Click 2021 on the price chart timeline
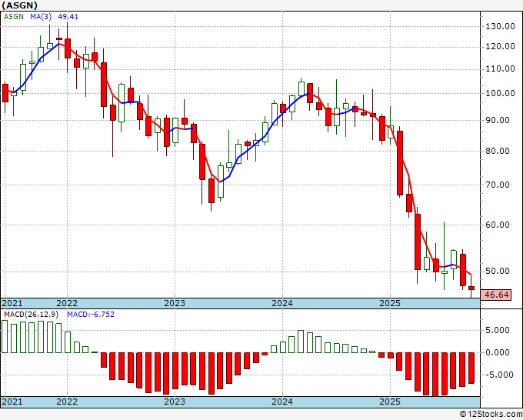Image resolution: width=523 pixels, height=420 pixels. [12, 303]
